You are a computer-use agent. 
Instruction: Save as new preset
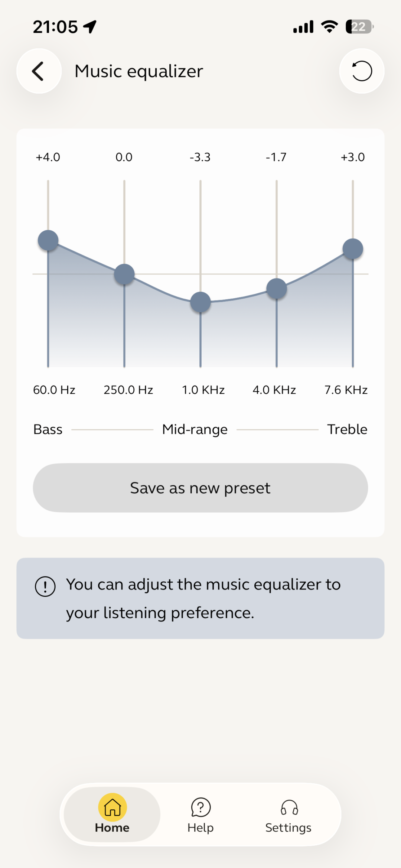pos(200,488)
